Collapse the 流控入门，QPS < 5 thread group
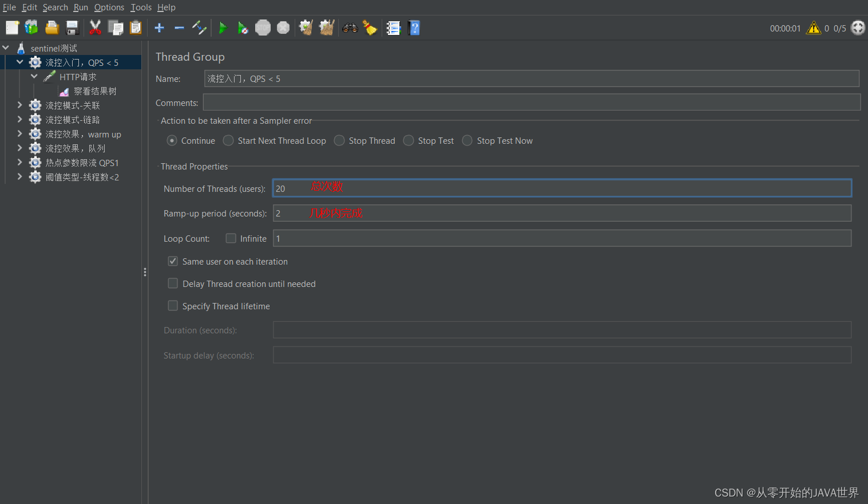 click(x=20, y=62)
